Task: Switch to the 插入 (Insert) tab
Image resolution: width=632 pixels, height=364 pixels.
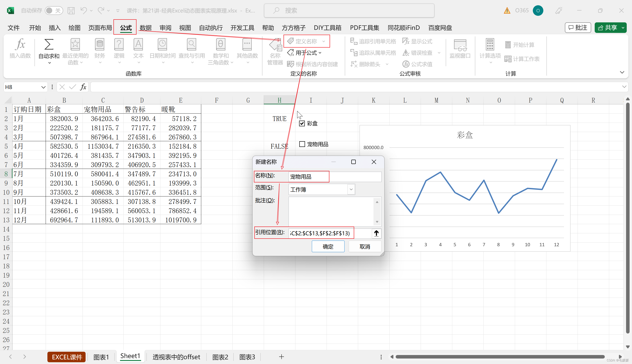Action: pyautogui.click(x=55, y=27)
